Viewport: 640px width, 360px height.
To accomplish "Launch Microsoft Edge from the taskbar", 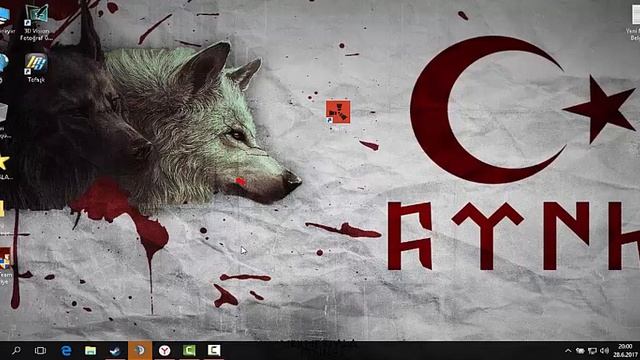I will pyautogui.click(x=66, y=350).
